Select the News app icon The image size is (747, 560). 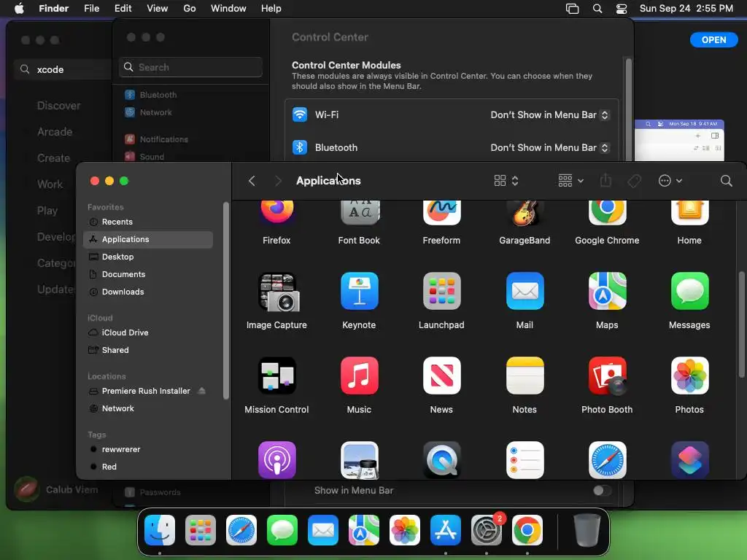click(x=441, y=376)
